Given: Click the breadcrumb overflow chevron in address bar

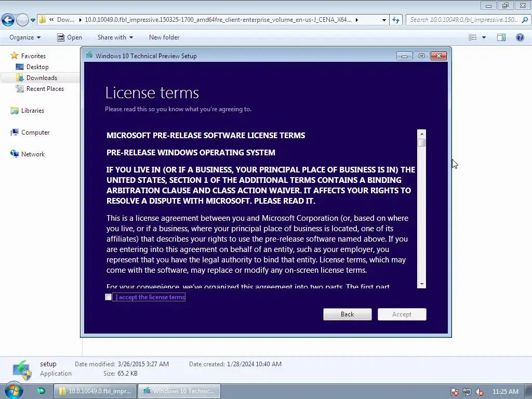Looking at the screenshot, I should pyautogui.click(x=51, y=20).
